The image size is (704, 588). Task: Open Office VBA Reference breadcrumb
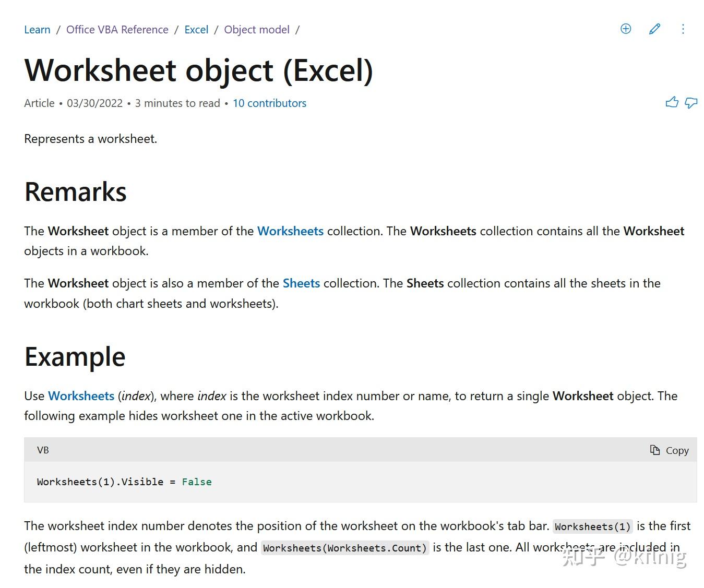117,30
